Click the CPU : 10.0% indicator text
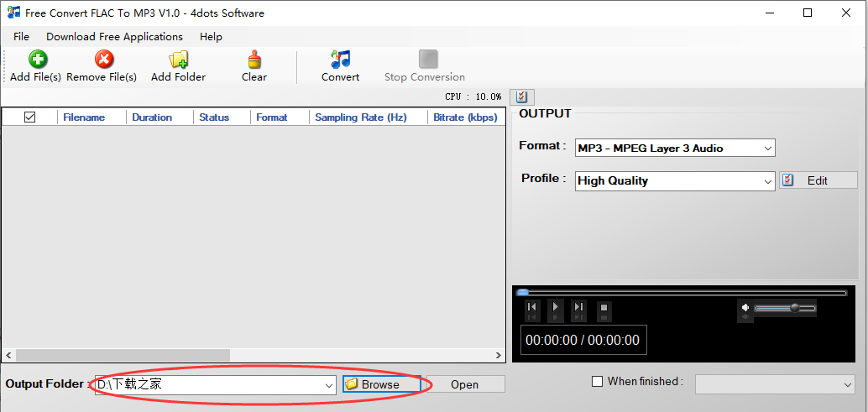 coord(473,96)
